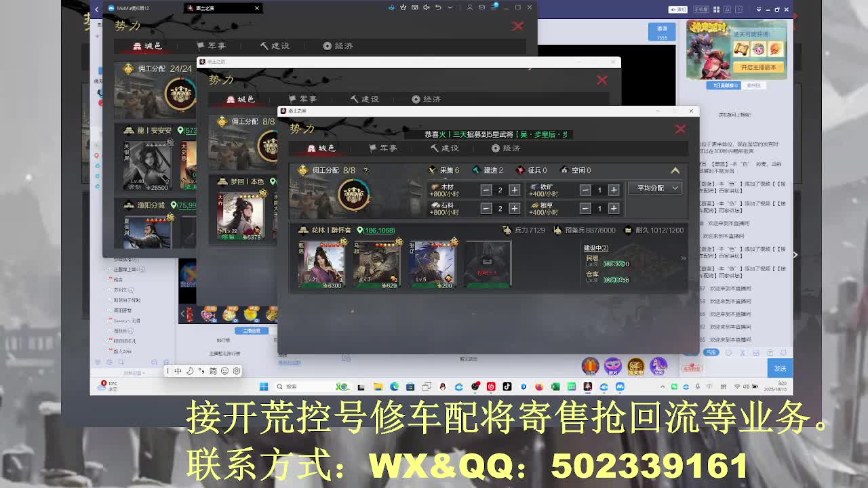Expand the 建设中 queue via double-arrow

(x=684, y=258)
